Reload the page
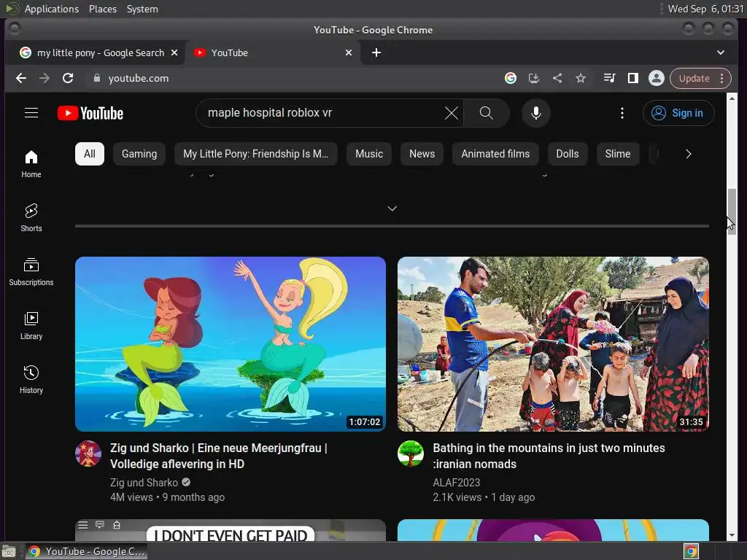This screenshot has height=560, width=747. pyautogui.click(x=68, y=78)
